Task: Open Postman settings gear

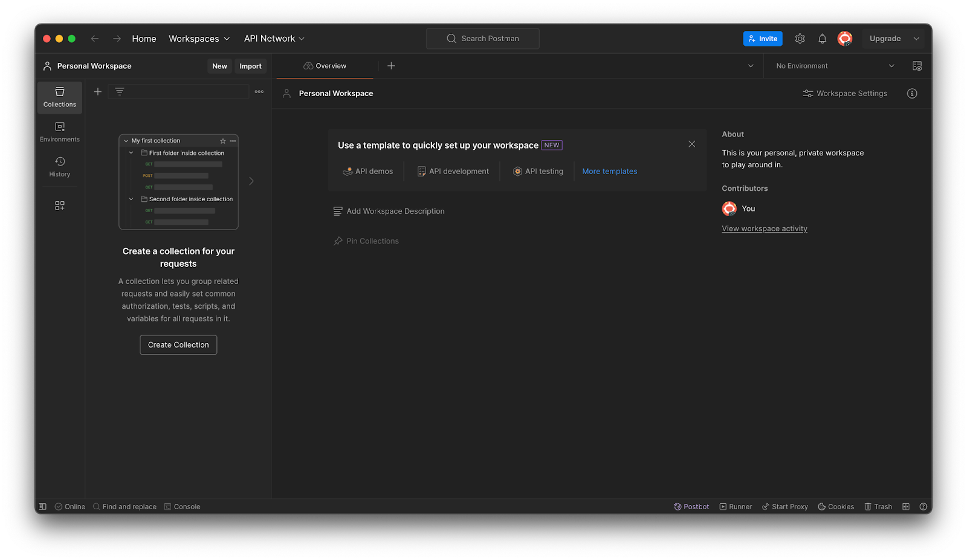Action: tap(800, 38)
